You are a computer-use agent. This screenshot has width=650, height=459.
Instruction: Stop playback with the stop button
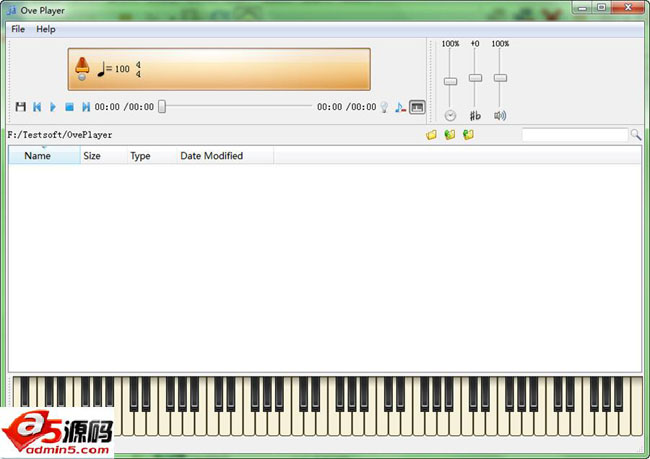click(69, 107)
